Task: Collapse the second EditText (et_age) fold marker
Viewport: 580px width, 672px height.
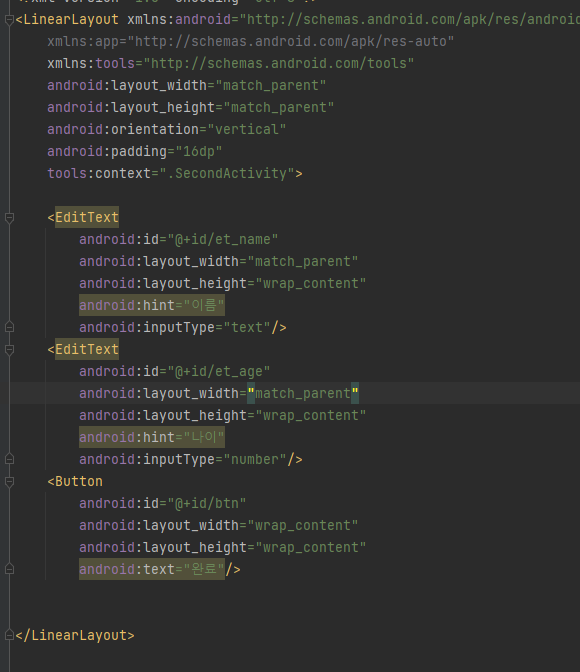Action: tap(9, 350)
